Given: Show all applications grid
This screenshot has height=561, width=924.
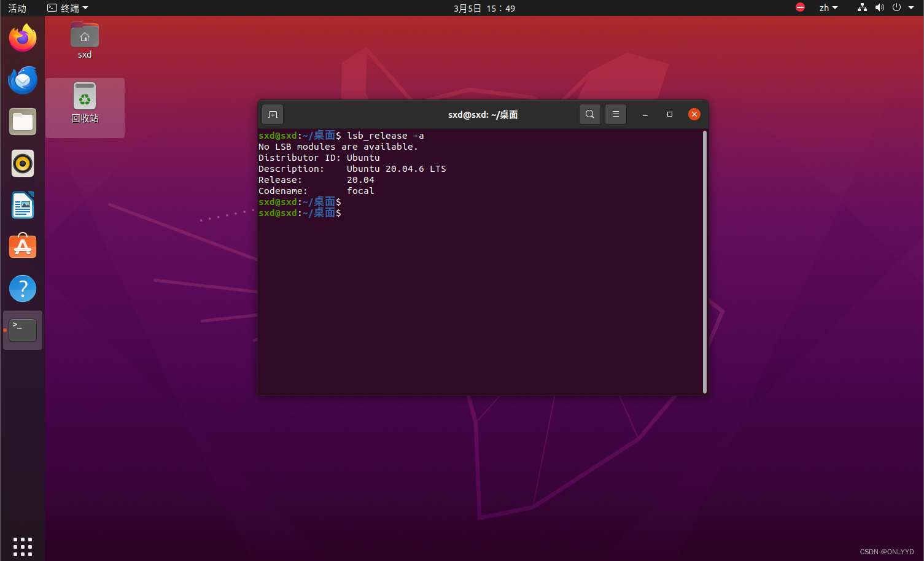Looking at the screenshot, I should [x=23, y=546].
